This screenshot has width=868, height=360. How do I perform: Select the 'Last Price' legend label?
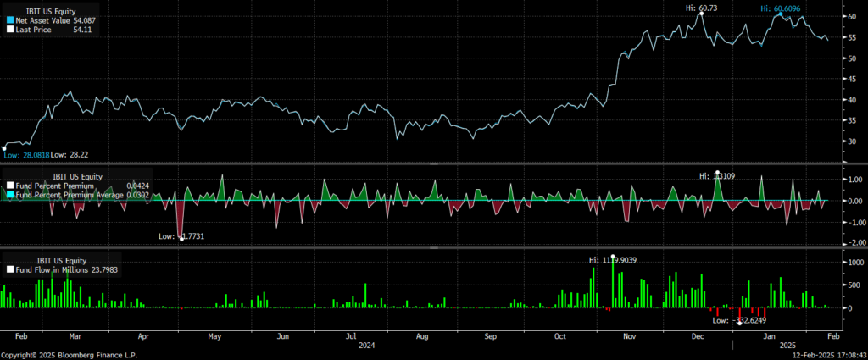pyautogui.click(x=33, y=30)
